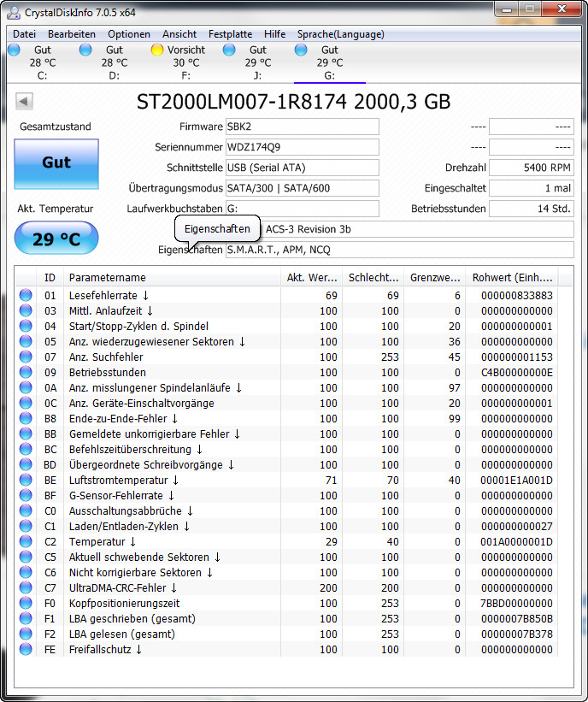Click status icon of Übergeordnete Schreibvorgänge row
This screenshot has width=588, height=702.
tap(26, 464)
